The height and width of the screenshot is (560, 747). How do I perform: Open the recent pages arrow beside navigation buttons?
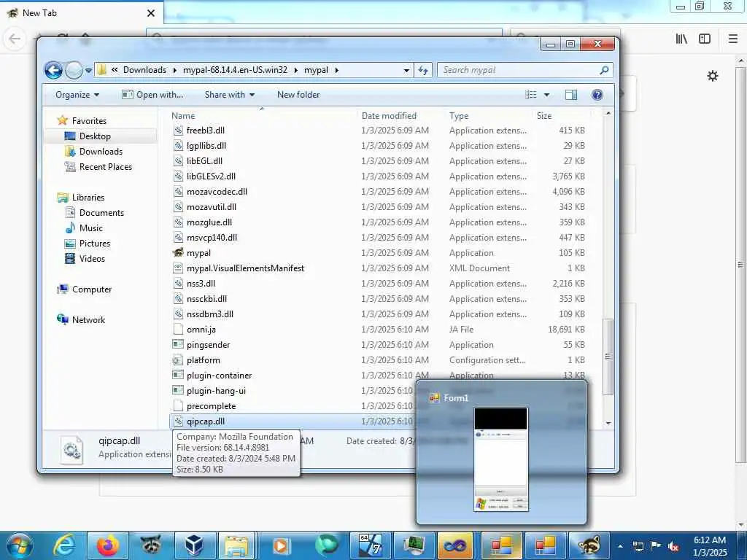click(88, 71)
